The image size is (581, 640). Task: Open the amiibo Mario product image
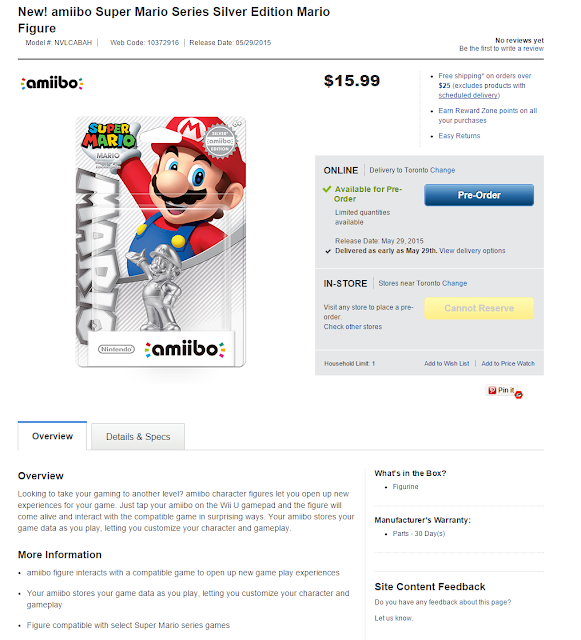pyautogui.click(x=161, y=242)
